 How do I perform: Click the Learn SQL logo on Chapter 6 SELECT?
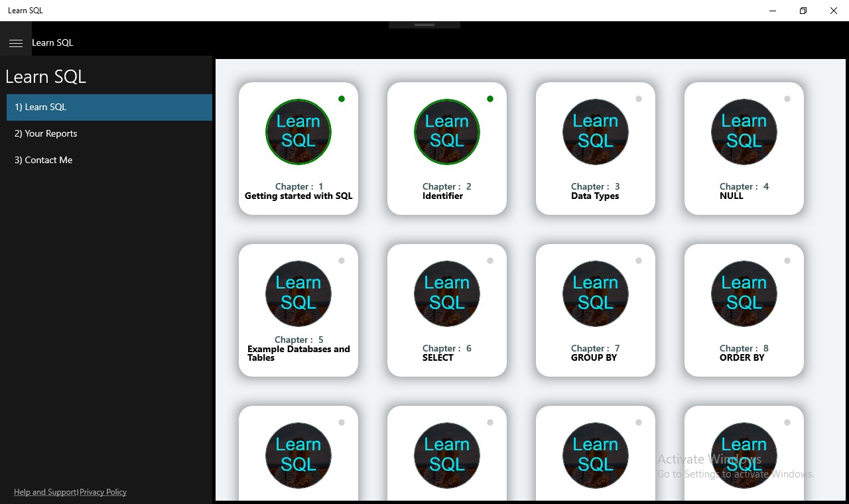pos(446,293)
